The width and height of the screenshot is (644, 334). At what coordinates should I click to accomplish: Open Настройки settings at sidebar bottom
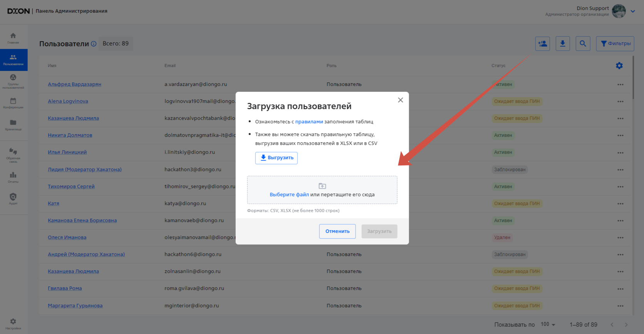[13, 324]
